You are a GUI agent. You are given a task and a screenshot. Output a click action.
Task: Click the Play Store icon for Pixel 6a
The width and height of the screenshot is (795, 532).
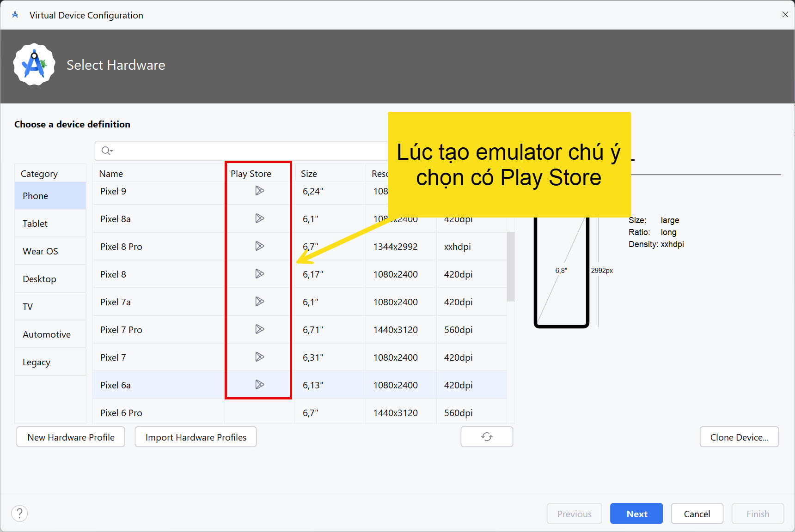[260, 385]
